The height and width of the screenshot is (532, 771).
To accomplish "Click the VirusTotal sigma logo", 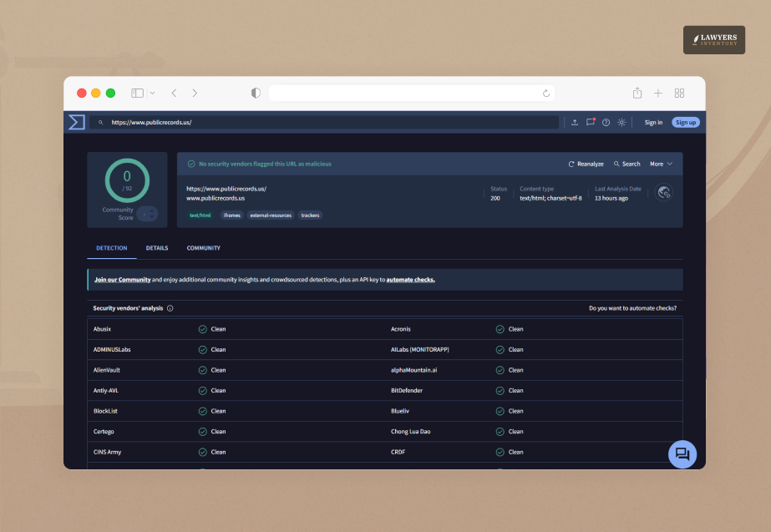I will click(x=77, y=122).
